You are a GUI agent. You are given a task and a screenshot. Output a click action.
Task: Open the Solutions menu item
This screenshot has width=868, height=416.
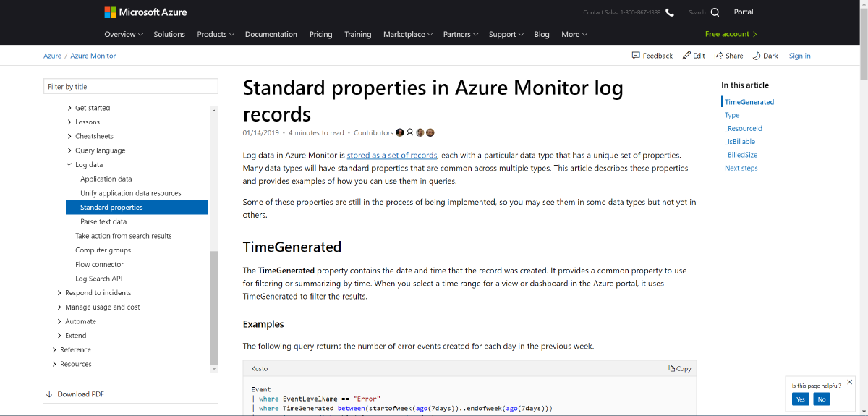(169, 34)
